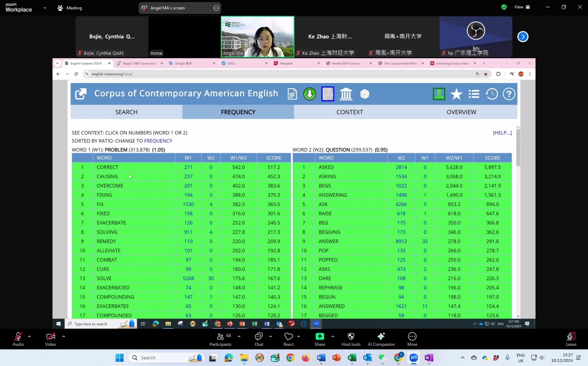
Task: Open the blue-bordered text sample icon
Action: (328, 94)
